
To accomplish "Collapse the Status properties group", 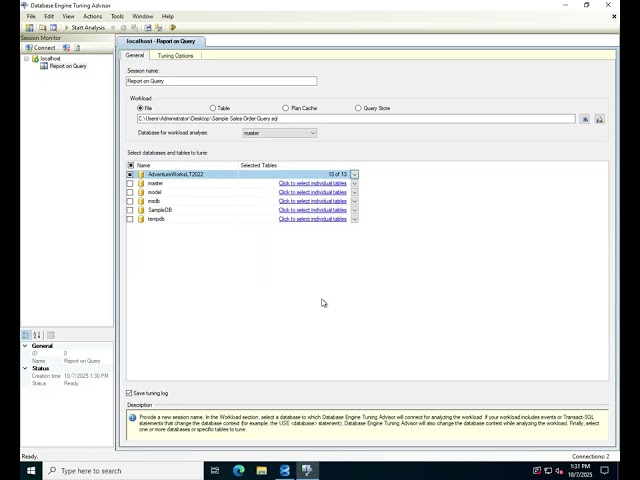I will (x=25, y=368).
